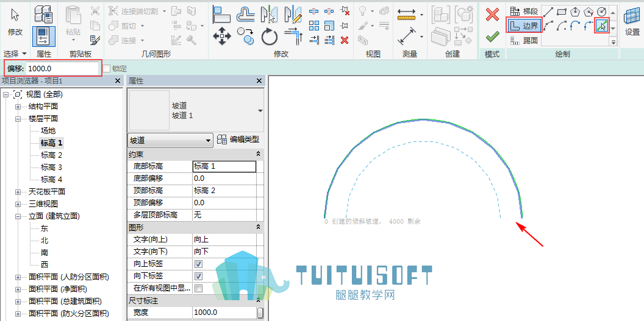
Task: Select the Offset tool in Modify panel
Action: (245, 15)
